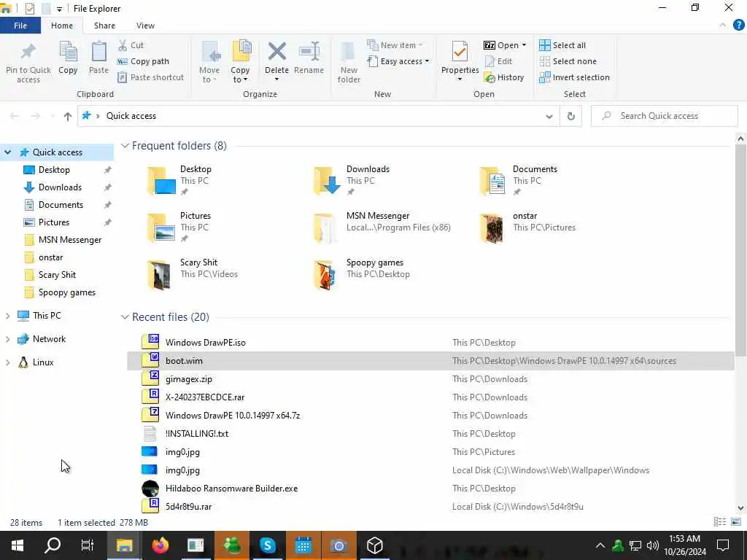Viewport: 747px width, 560px height.
Task: Select the Documents frequent folder tile
Action: coord(519,181)
